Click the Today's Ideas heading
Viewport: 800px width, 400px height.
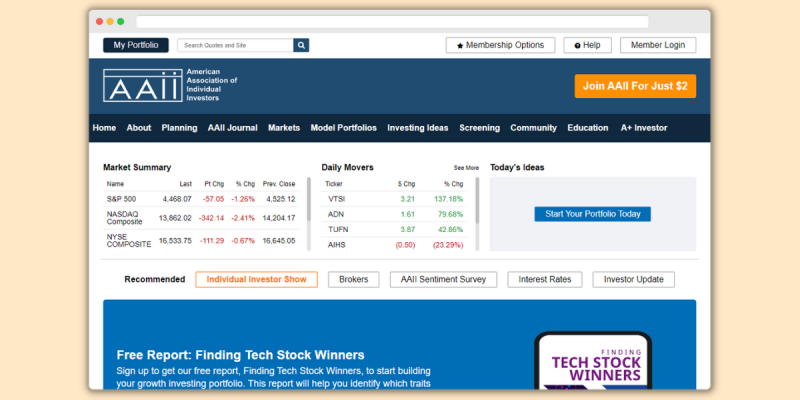coord(517,167)
